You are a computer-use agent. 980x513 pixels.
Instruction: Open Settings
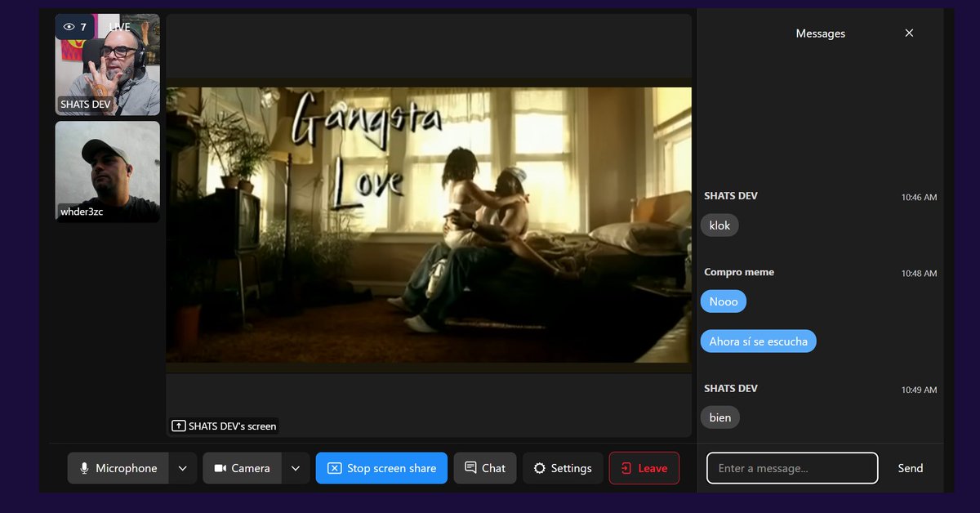coord(563,468)
